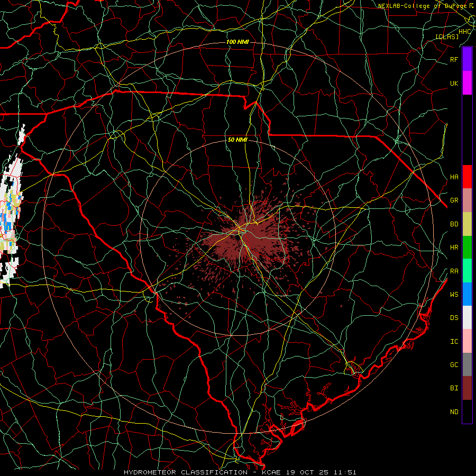Click the 11:51 timestamp
The width and height of the screenshot is (476, 476).
tap(346, 472)
